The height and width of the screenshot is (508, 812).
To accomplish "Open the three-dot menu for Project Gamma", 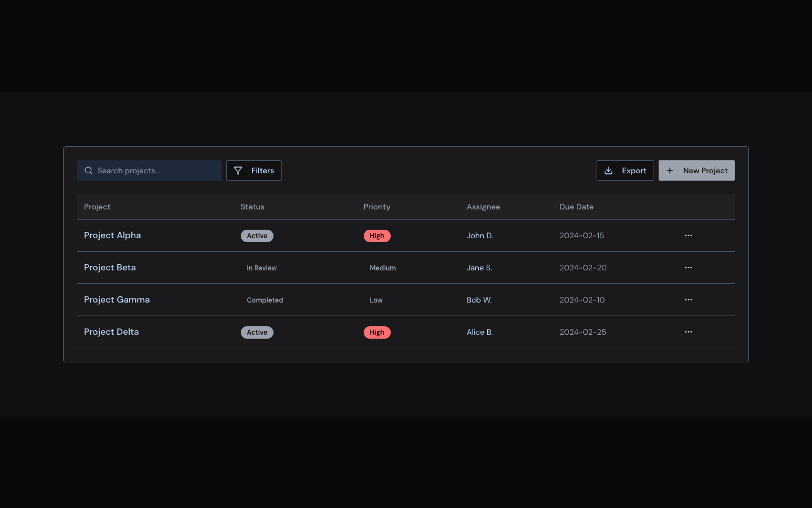I will 688,300.
